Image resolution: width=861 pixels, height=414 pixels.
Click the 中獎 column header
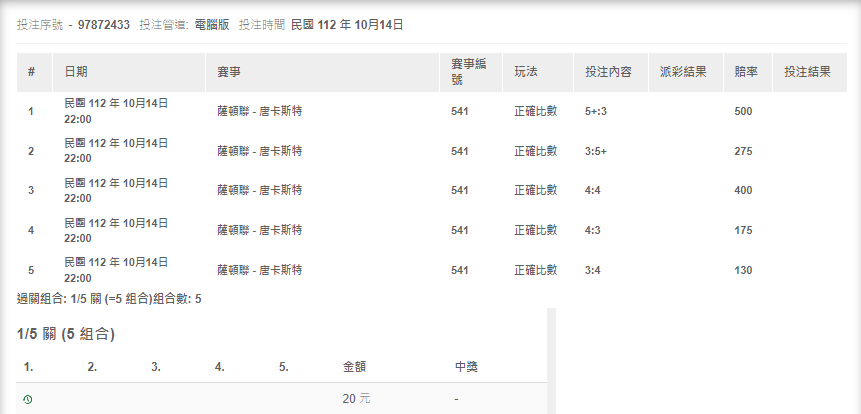tap(467, 367)
